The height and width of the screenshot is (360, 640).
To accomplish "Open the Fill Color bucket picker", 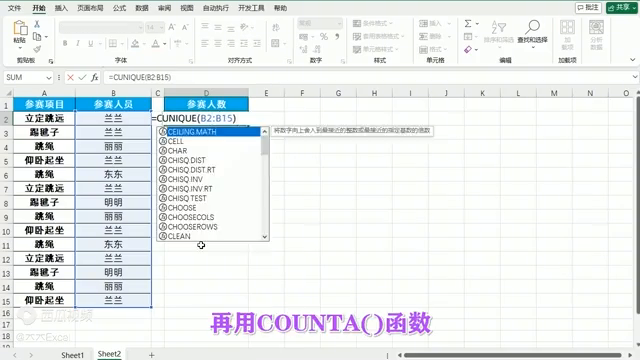I will [x=135, y=43].
